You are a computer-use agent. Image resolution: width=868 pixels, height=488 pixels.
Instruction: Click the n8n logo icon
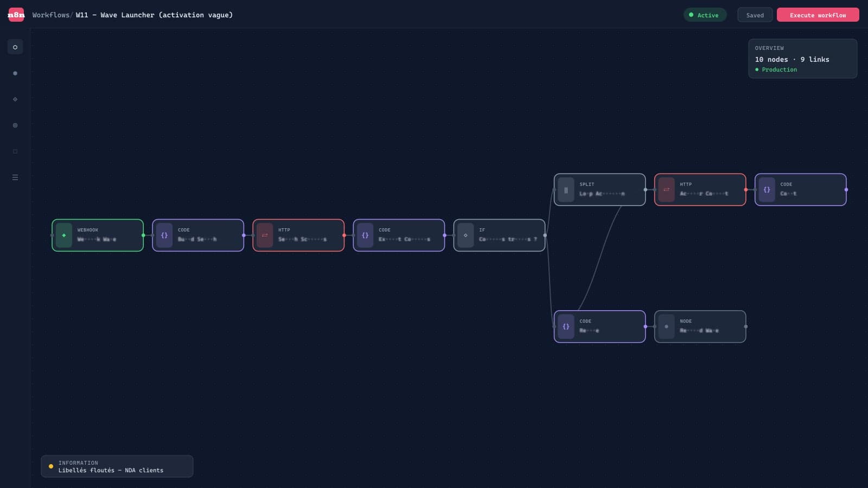(16, 15)
